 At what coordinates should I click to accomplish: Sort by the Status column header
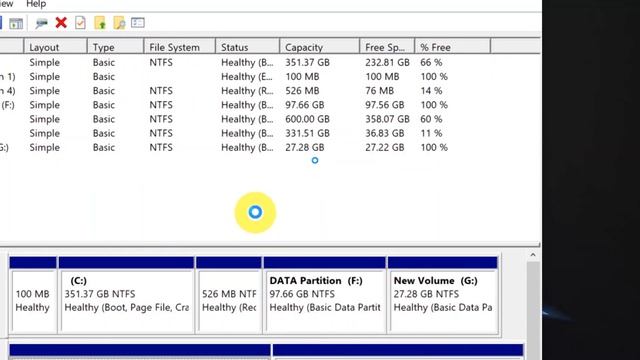pyautogui.click(x=247, y=47)
